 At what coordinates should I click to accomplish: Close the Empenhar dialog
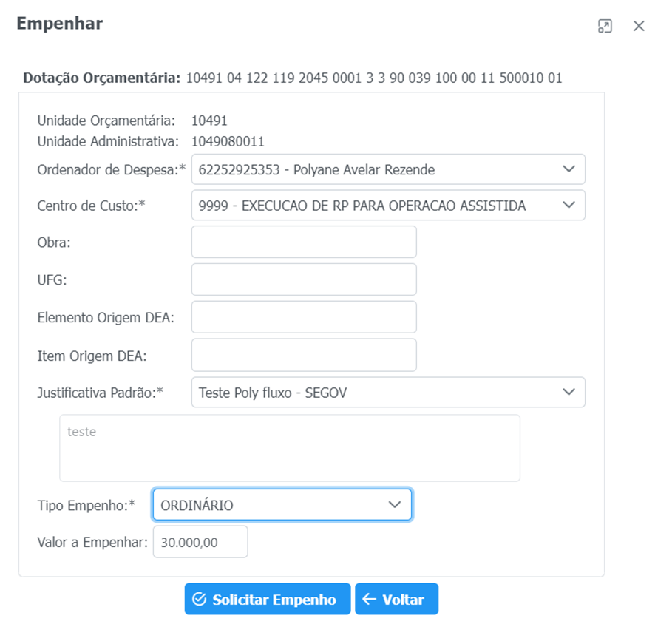coord(639,27)
